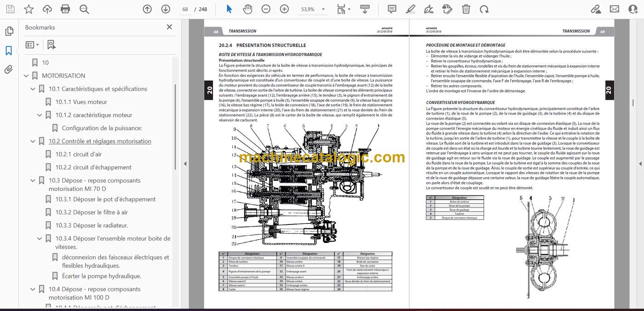The width and height of the screenshot is (644, 311).
Task: Toggle the Bookmarks side panel icon
Action: coord(9,51)
